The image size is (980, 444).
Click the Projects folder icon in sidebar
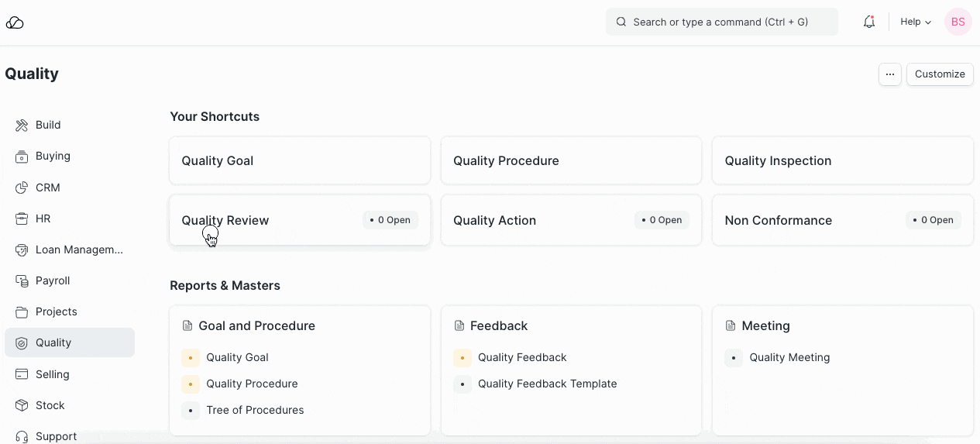(x=22, y=311)
